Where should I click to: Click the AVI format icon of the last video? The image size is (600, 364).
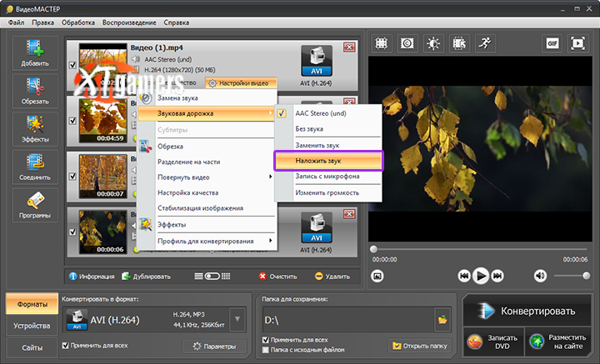pos(316,228)
